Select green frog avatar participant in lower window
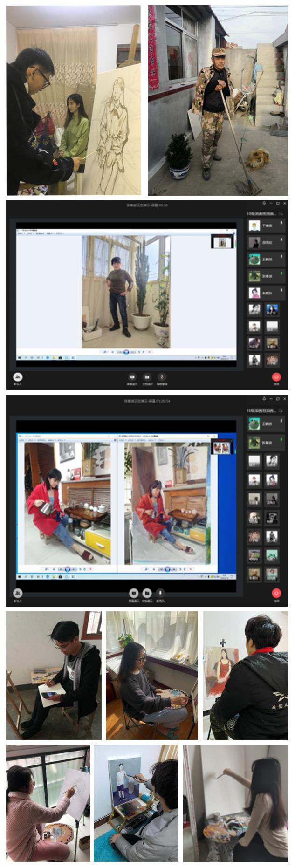 click(x=254, y=424)
